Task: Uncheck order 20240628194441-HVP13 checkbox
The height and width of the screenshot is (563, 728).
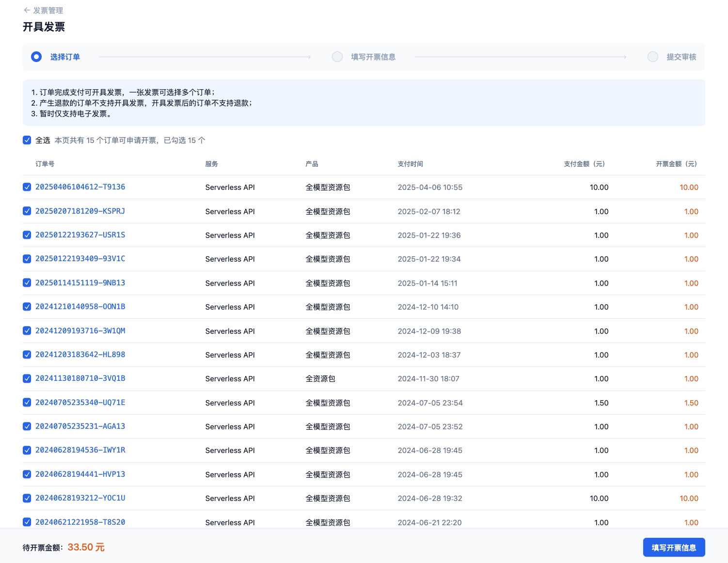Action: pos(27,474)
